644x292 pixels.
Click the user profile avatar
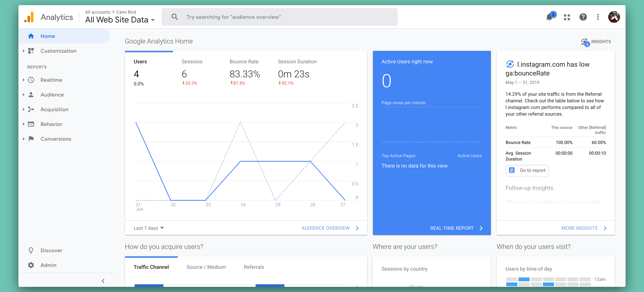point(614,17)
